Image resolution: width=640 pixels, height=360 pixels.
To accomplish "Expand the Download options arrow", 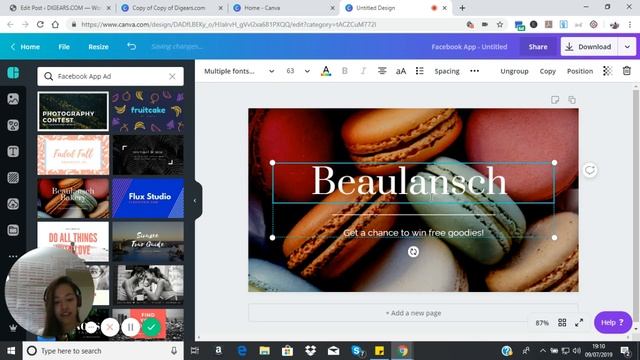I will 627,47.
